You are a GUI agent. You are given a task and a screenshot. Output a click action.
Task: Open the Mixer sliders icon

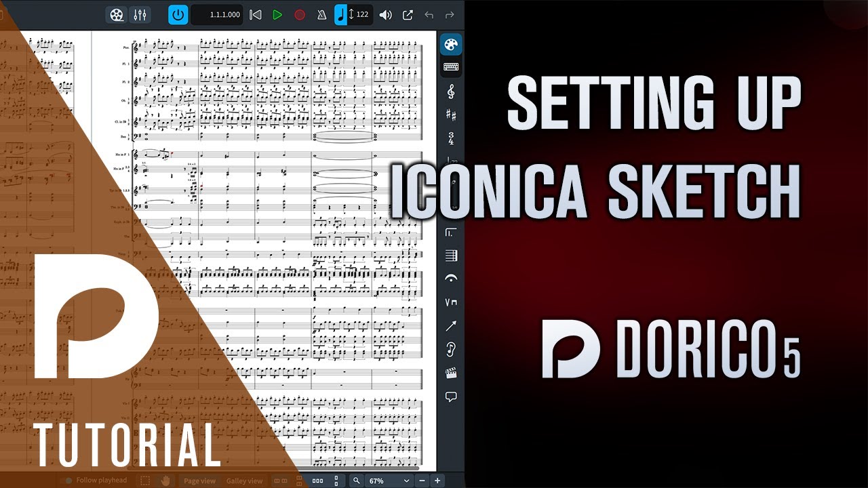tap(140, 15)
